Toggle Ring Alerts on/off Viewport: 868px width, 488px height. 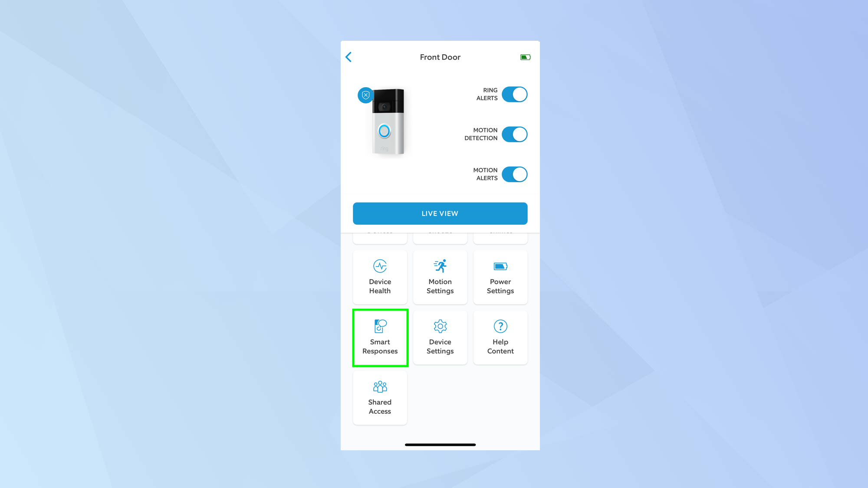514,94
